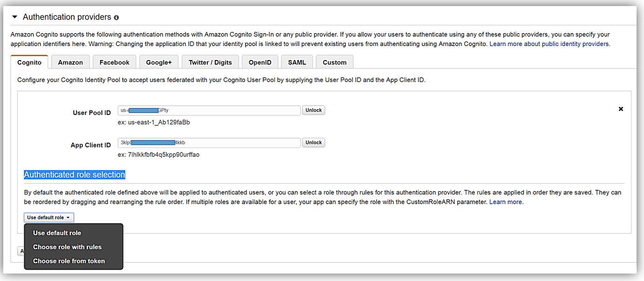
Task: Switch to the Amazon tab
Action: [x=70, y=61]
